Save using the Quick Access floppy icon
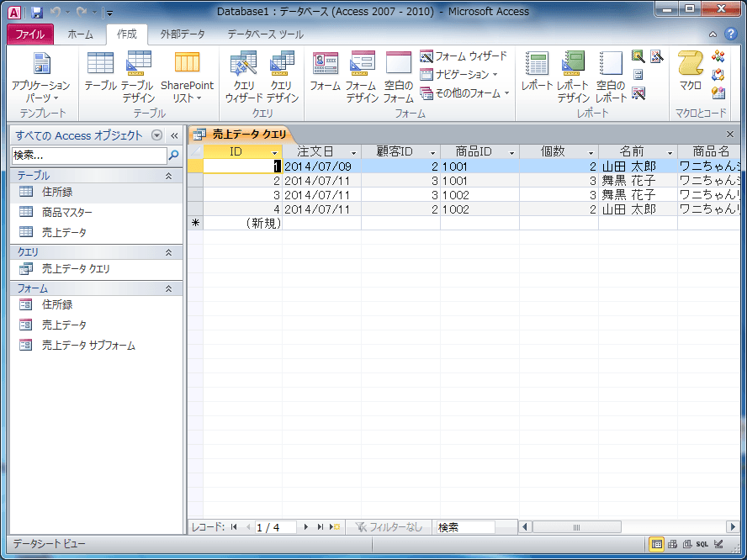 click(x=37, y=13)
